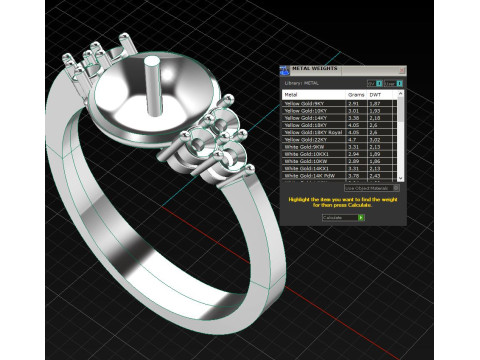
Task: Click the 2.91 grams value cell
Action: (356, 104)
